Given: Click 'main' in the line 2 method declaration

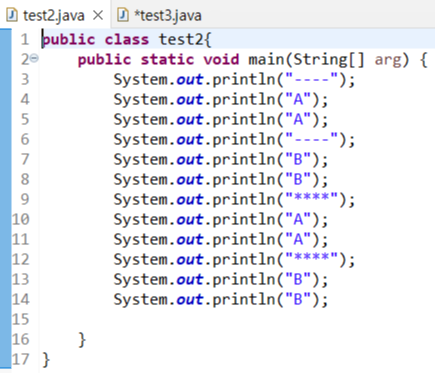Looking at the screenshot, I should click(x=266, y=59).
